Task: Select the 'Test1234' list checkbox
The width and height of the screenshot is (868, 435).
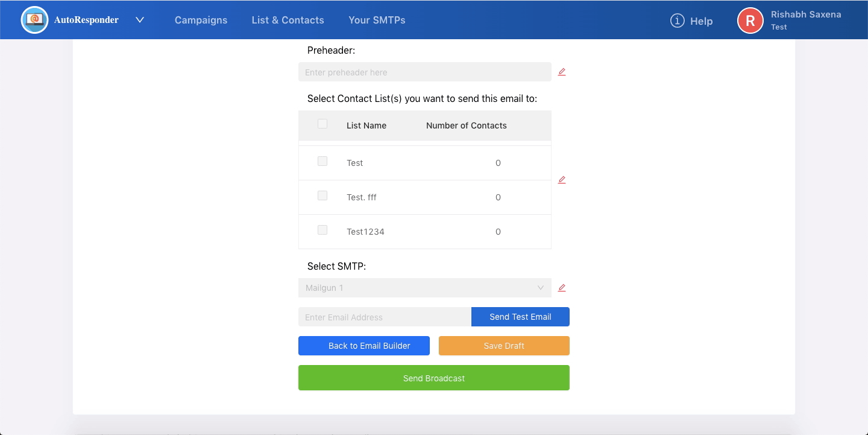Action: coord(322,230)
